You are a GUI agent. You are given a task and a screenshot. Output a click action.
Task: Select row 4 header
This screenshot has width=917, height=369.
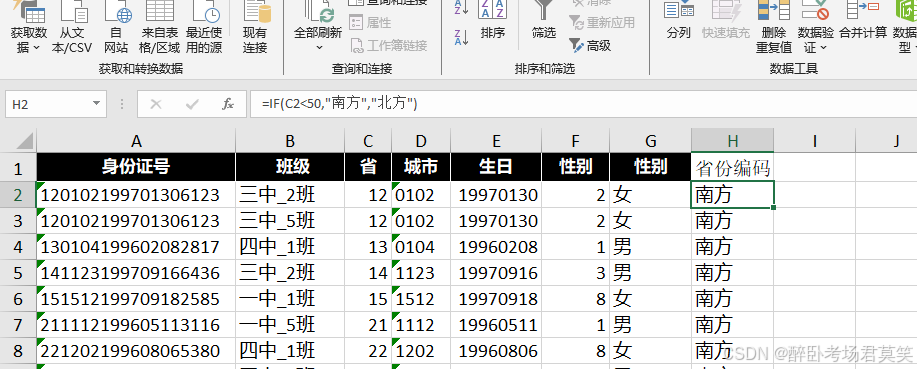[18, 247]
